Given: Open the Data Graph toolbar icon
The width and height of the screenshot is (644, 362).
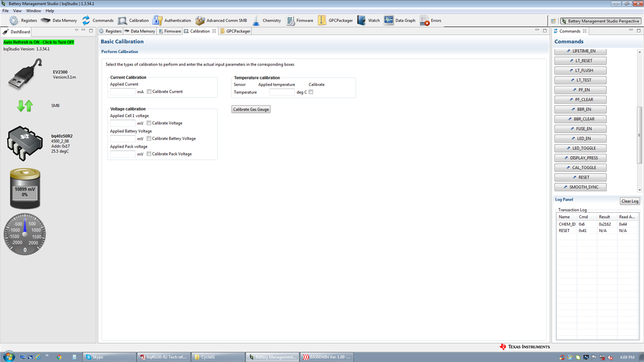Looking at the screenshot, I should pyautogui.click(x=388, y=20).
